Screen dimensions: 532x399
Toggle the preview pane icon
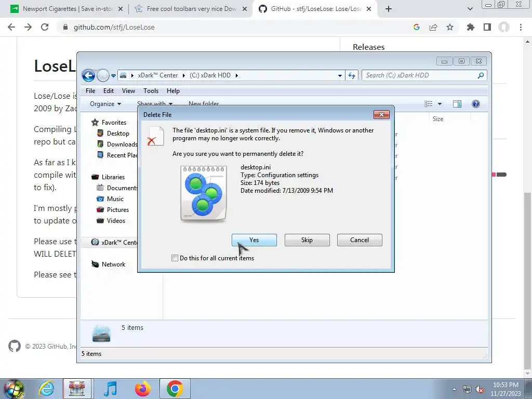[457, 104]
